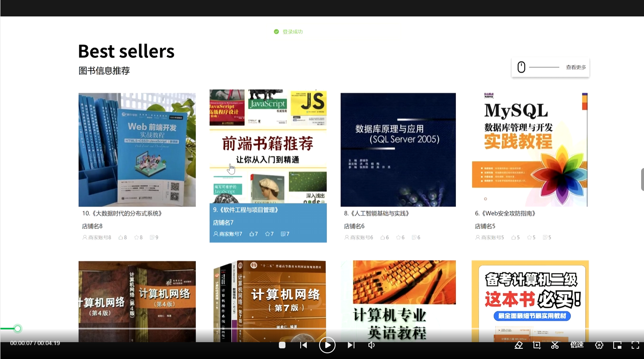
Task: Open the 倍速 playback speed menu
Action: [577, 345]
